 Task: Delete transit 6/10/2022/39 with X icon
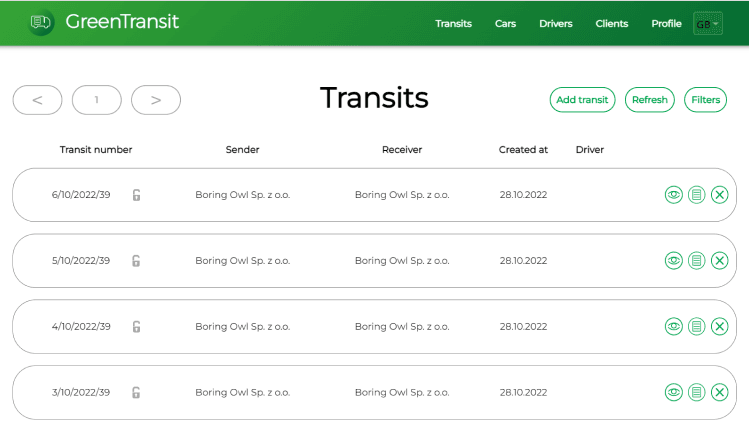[720, 195]
